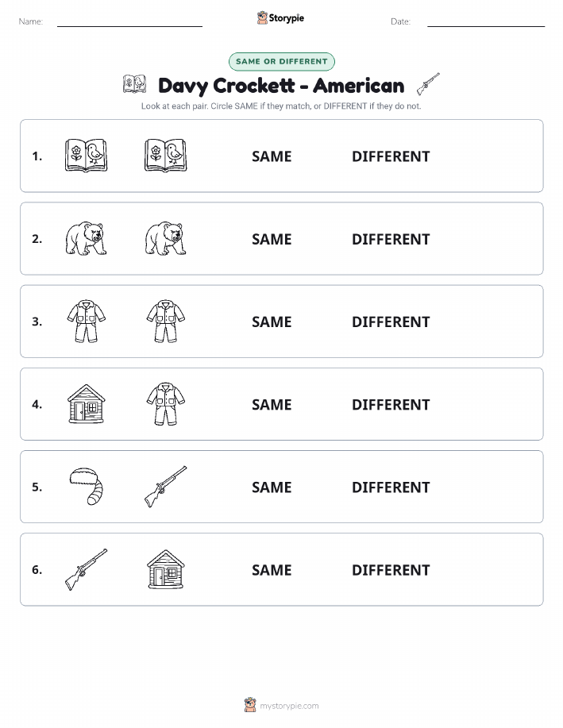The height and width of the screenshot is (728, 563).
Task: Click the Name line field
Action: pos(129,21)
